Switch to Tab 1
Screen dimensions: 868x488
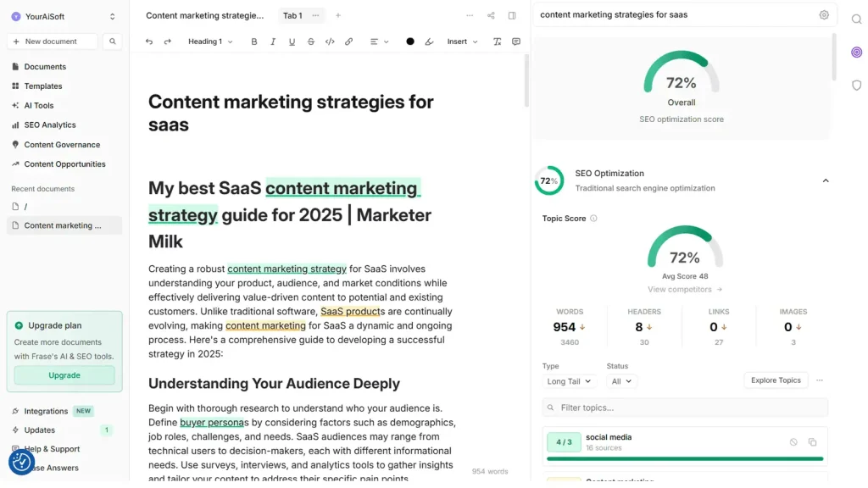point(292,15)
